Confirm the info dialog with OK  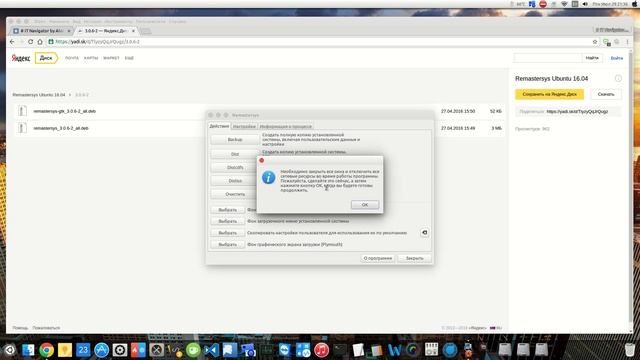click(x=364, y=204)
